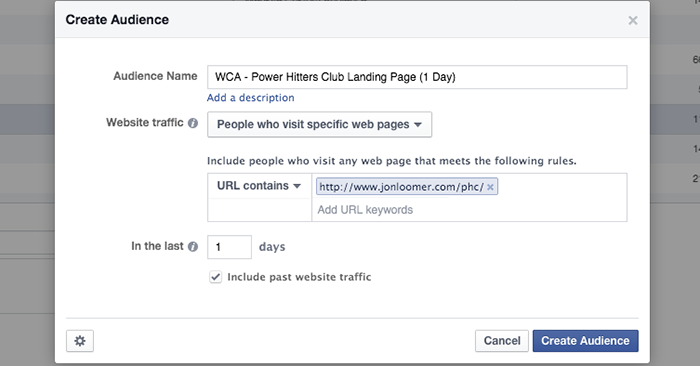Close the Create Audience dialog
Viewport: 700px width, 366px height.
[x=633, y=20]
